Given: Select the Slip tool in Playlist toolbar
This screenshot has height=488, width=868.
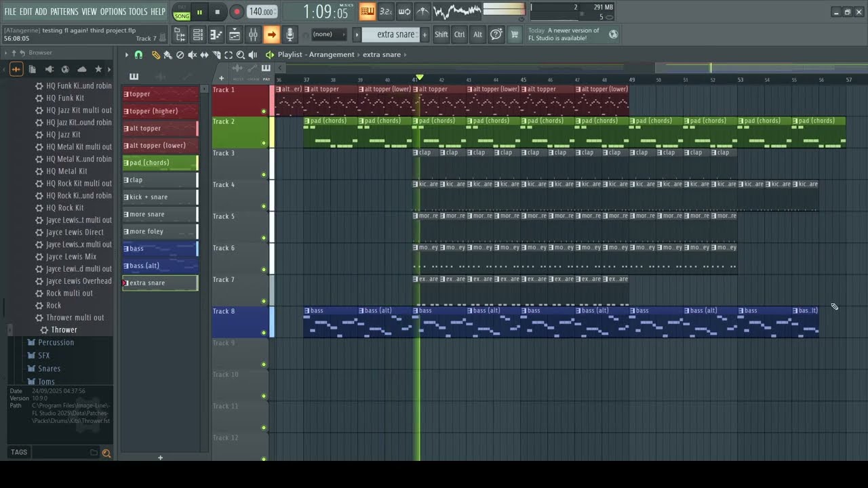Looking at the screenshot, I should (x=204, y=55).
